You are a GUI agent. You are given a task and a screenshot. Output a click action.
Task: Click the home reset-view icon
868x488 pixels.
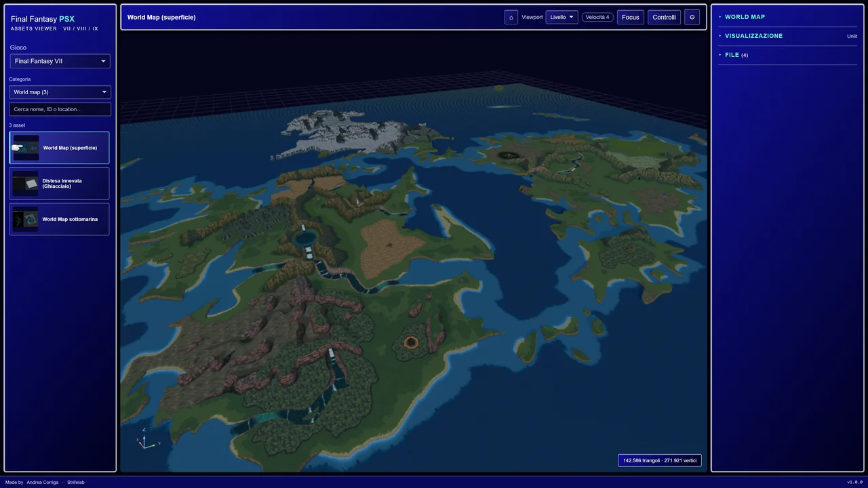point(511,17)
